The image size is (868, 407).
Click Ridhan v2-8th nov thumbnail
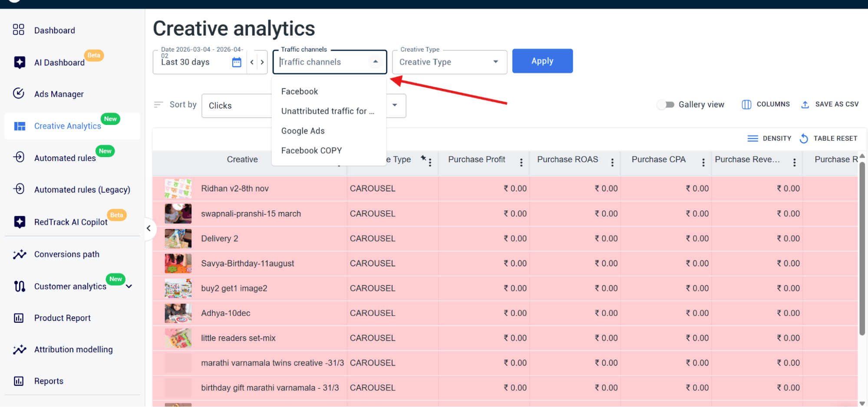click(x=178, y=189)
